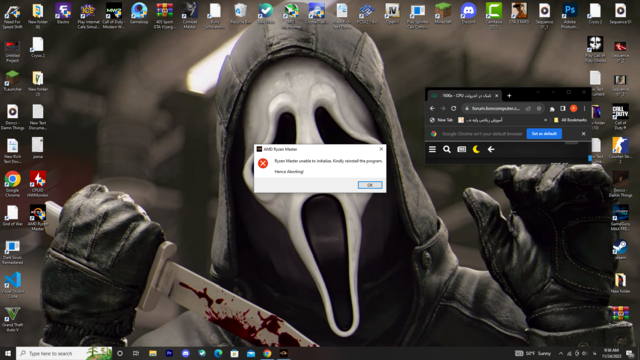Open Microsoft Edge from the taskbar

pos(218,353)
